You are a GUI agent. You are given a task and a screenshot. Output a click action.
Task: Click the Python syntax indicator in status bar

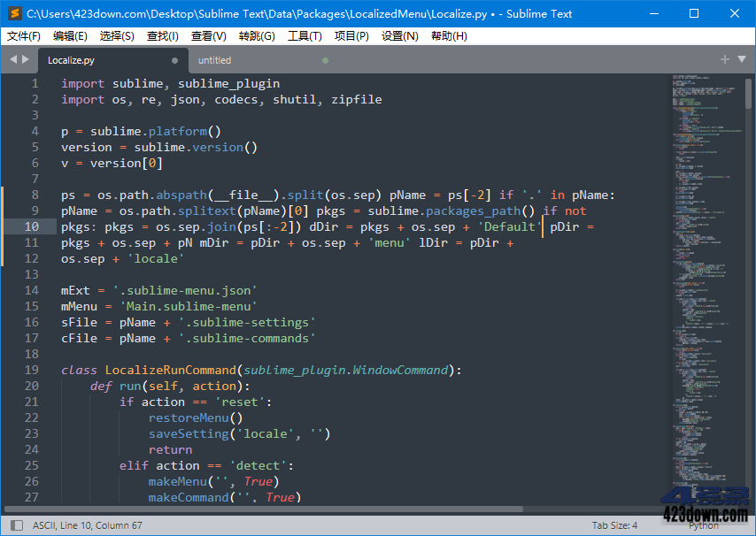click(x=703, y=525)
